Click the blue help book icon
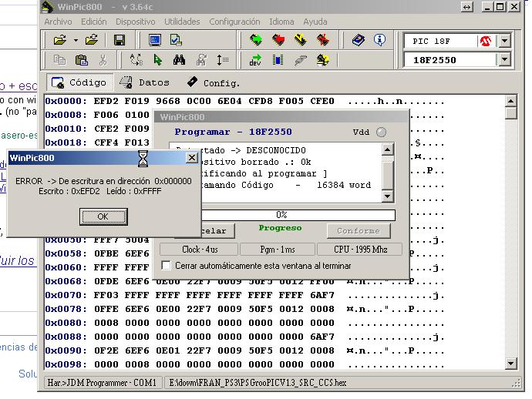 [x=359, y=40]
